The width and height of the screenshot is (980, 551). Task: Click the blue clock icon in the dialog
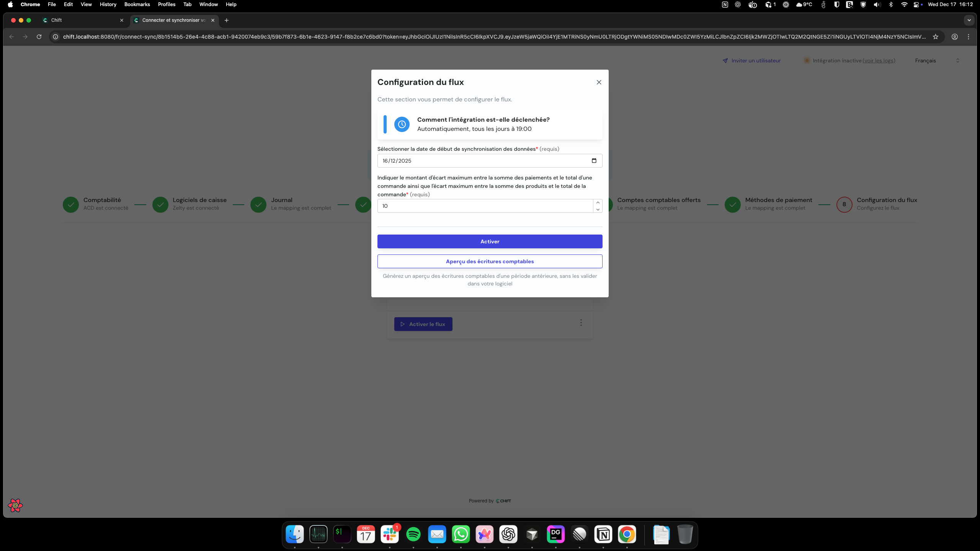click(x=401, y=124)
